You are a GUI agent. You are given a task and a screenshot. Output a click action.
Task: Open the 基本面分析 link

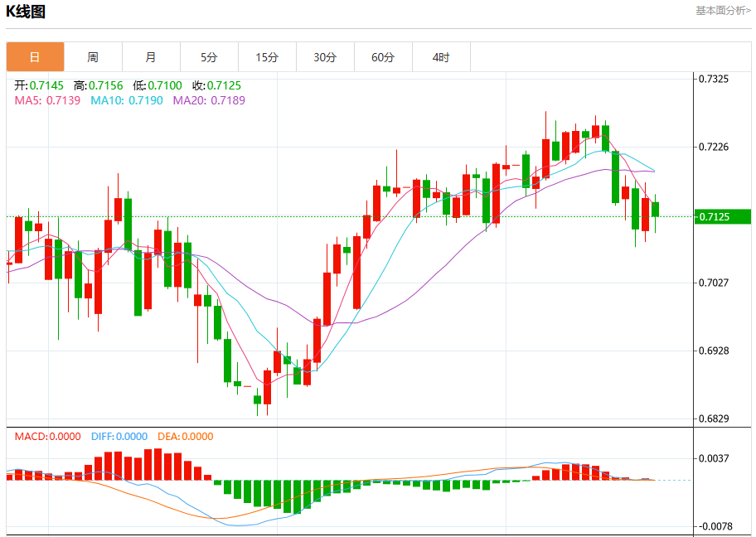click(723, 11)
